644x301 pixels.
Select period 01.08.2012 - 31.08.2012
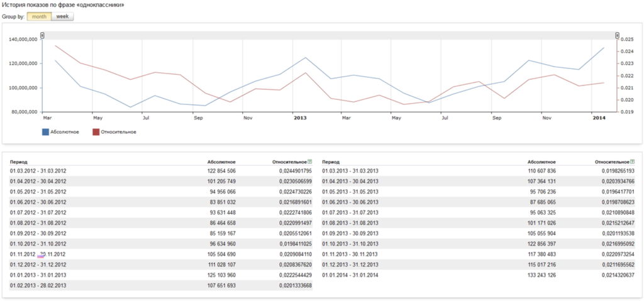pos(38,223)
